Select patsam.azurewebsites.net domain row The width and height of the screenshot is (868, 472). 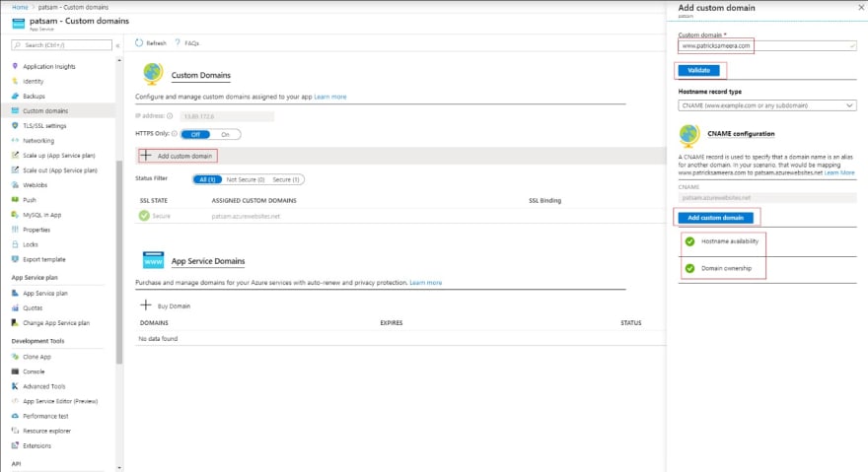tap(400, 217)
